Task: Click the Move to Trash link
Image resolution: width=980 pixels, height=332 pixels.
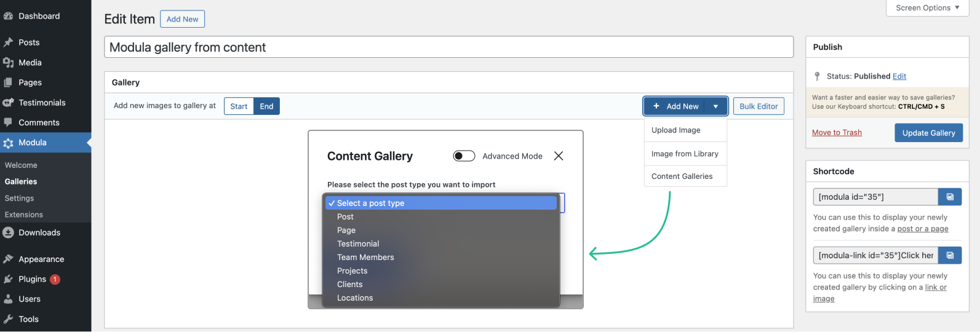Action: click(837, 133)
